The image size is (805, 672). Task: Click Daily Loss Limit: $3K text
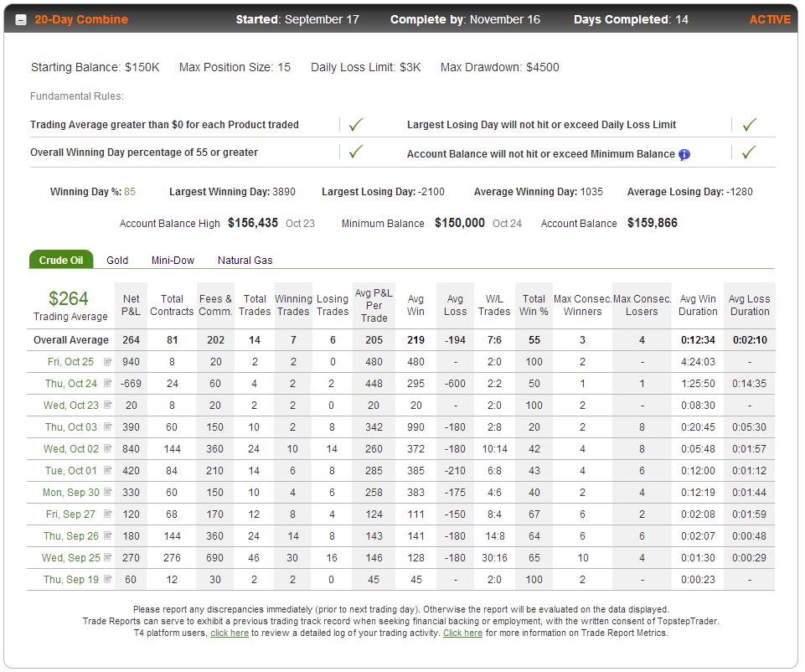tap(365, 67)
